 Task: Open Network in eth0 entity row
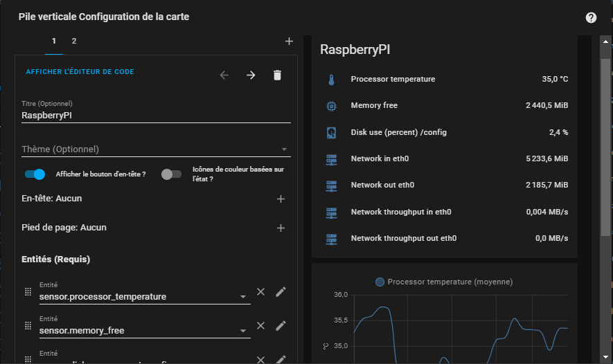pyautogui.click(x=445, y=159)
